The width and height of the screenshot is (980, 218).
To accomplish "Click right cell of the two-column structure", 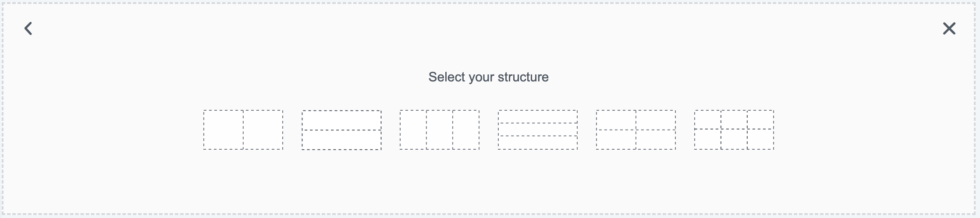I will [x=263, y=130].
